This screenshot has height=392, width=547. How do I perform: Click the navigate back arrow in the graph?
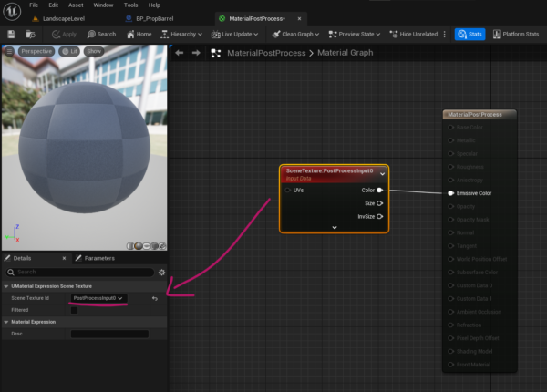[x=180, y=53]
